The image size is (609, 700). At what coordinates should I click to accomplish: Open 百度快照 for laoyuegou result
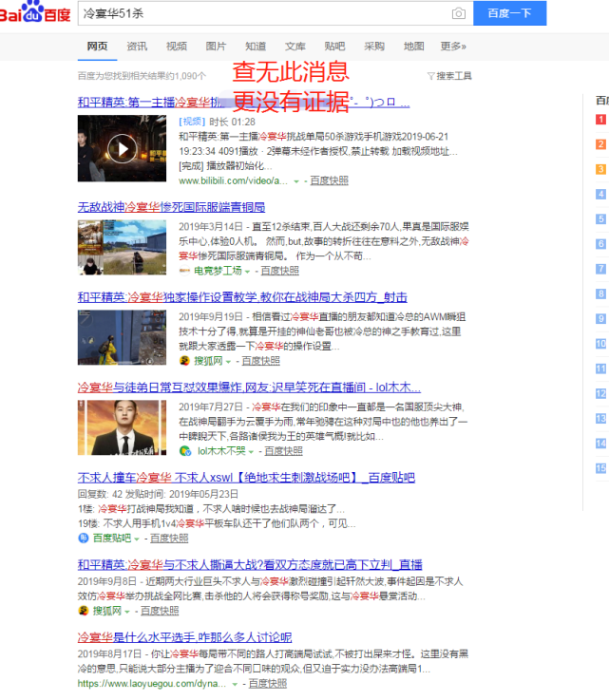pos(267,684)
